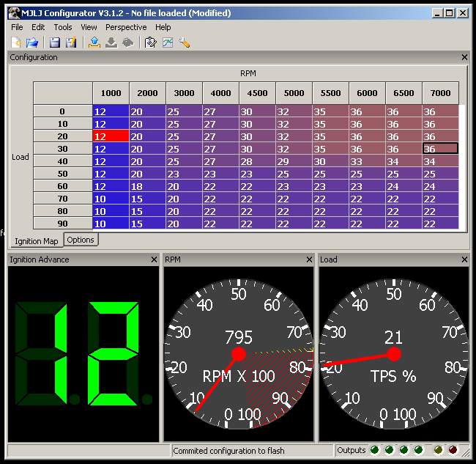Click the New file toolbar icon
Image resolution: width=476 pixels, height=464 pixels.
[16, 43]
